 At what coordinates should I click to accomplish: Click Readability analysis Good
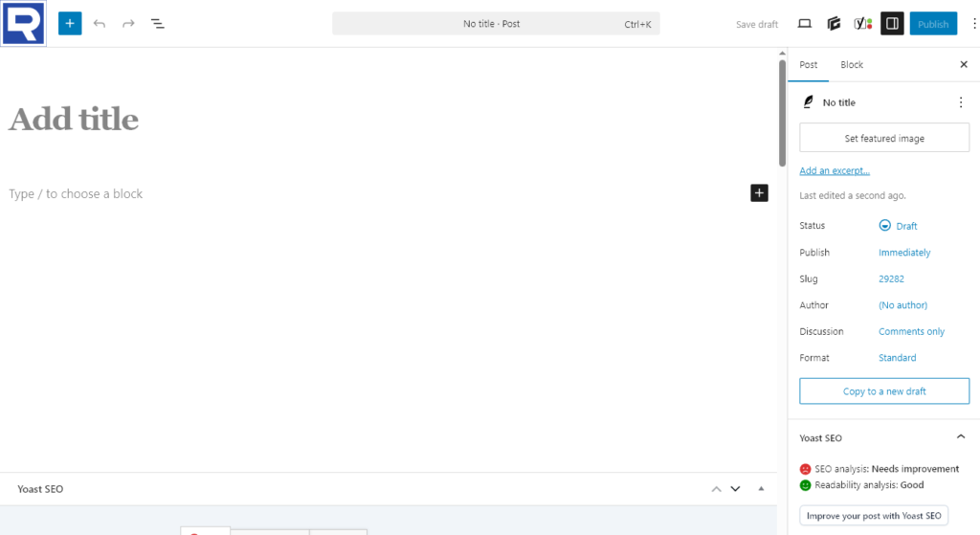click(862, 485)
